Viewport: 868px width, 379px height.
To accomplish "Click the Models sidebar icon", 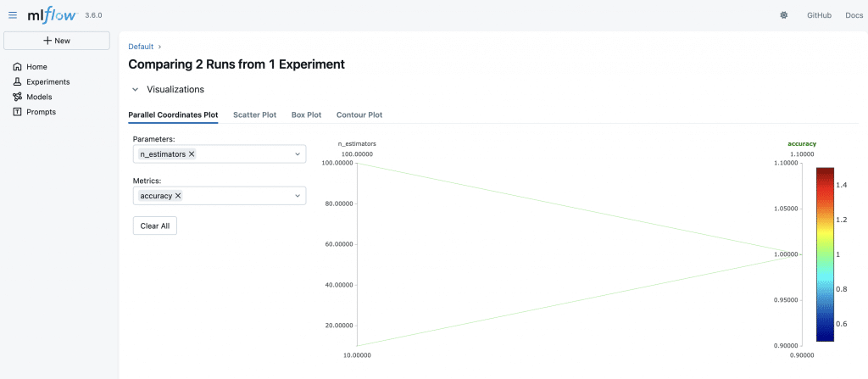I will pos(17,97).
